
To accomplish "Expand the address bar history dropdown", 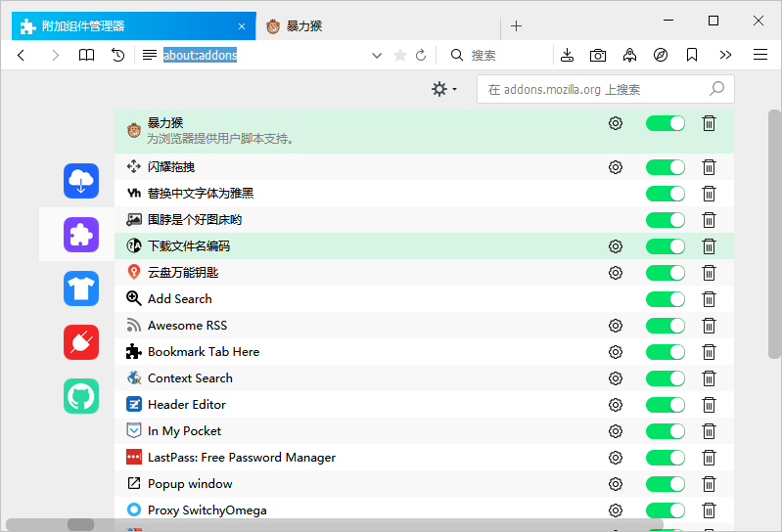I will pyautogui.click(x=377, y=56).
